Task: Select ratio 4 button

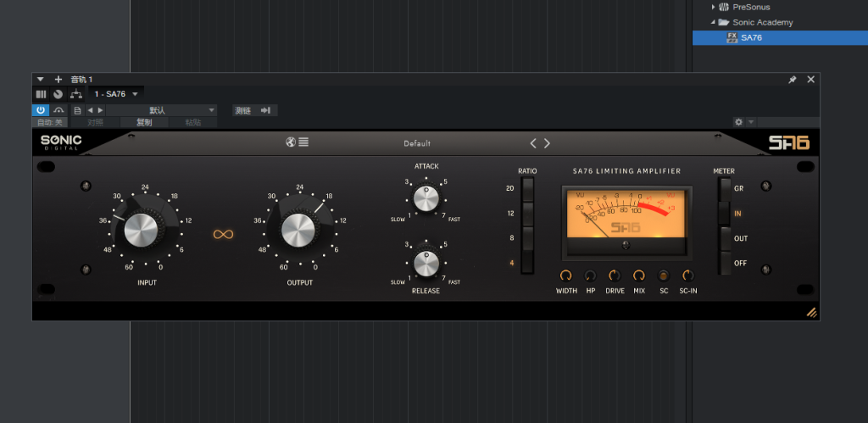Action: click(x=527, y=263)
